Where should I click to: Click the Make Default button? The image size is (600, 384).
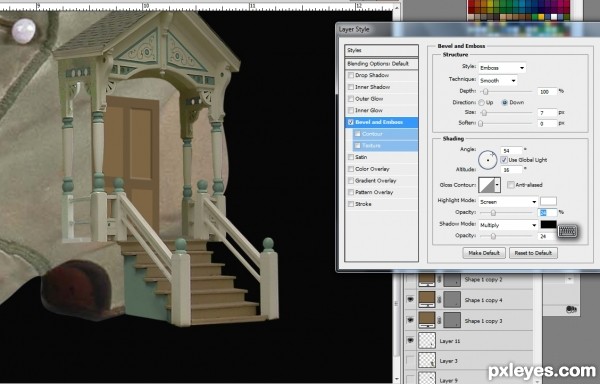click(x=484, y=253)
